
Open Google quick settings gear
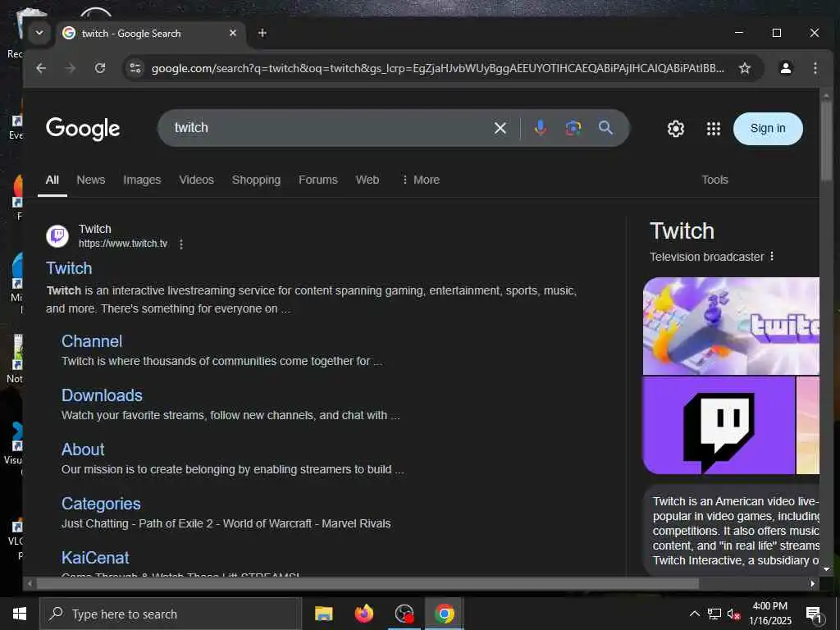pos(676,129)
